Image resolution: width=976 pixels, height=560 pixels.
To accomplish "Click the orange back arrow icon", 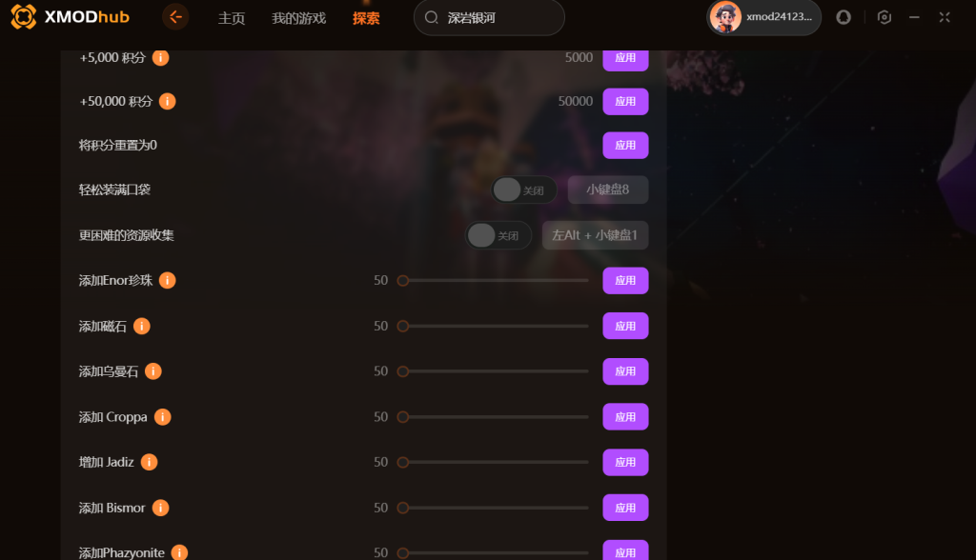I will 175,17.
